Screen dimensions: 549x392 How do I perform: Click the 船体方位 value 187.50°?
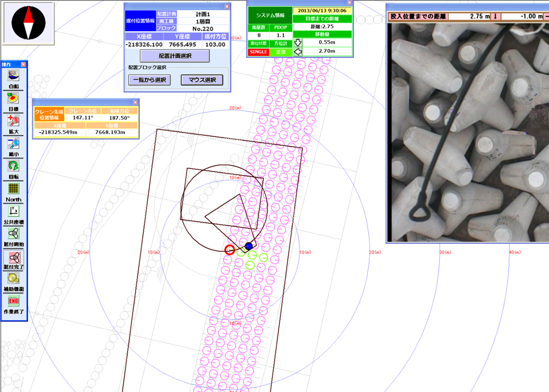(120, 118)
